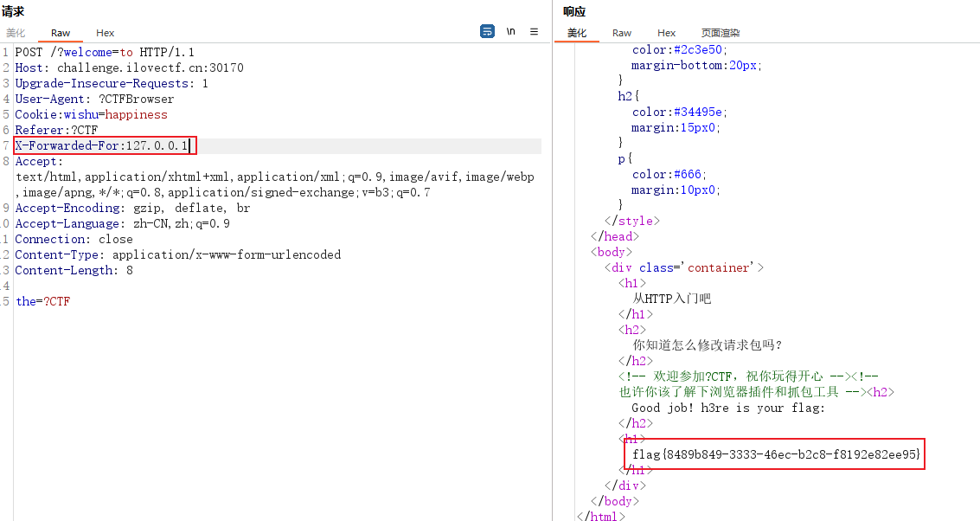Click the 请求 panel title
The image size is (980, 521).
[x=12, y=11]
